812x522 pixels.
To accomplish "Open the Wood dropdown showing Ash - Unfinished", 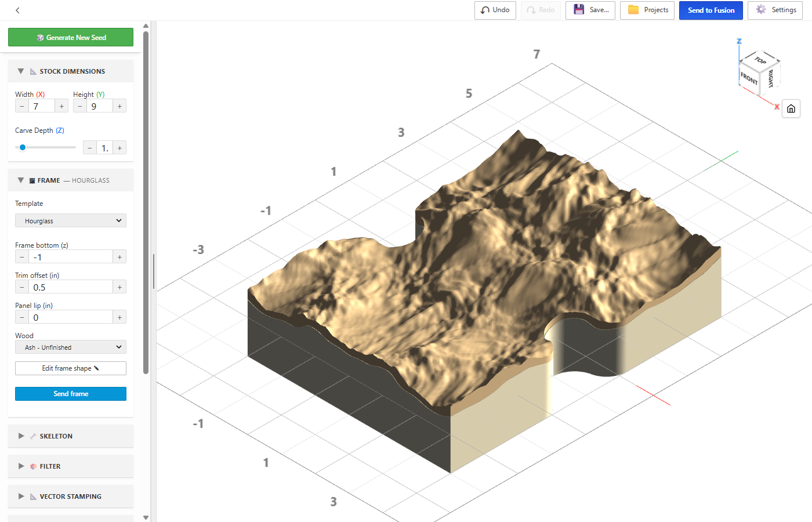I will click(71, 347).
